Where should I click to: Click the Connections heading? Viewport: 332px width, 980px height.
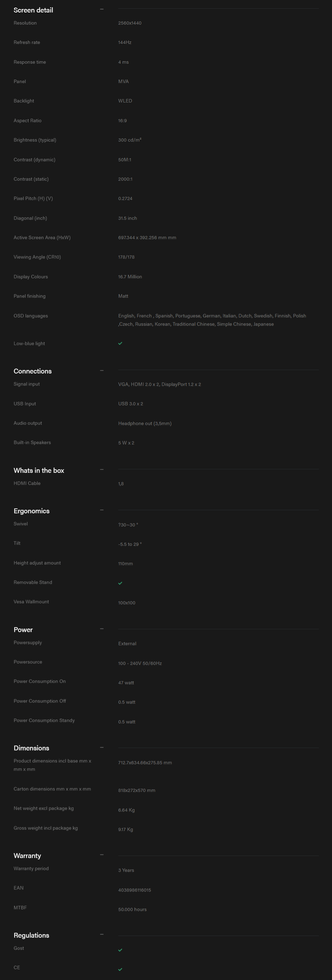(33, 371)
